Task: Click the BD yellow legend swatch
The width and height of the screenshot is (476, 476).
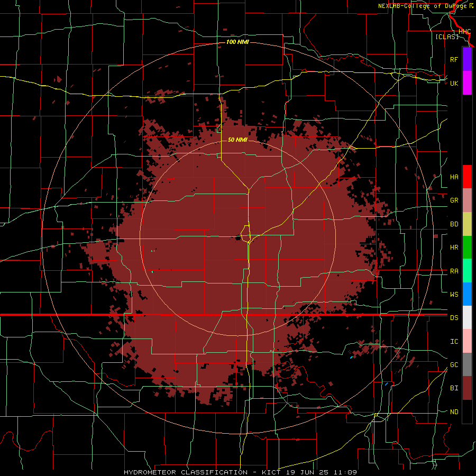Action: point(467,224)
